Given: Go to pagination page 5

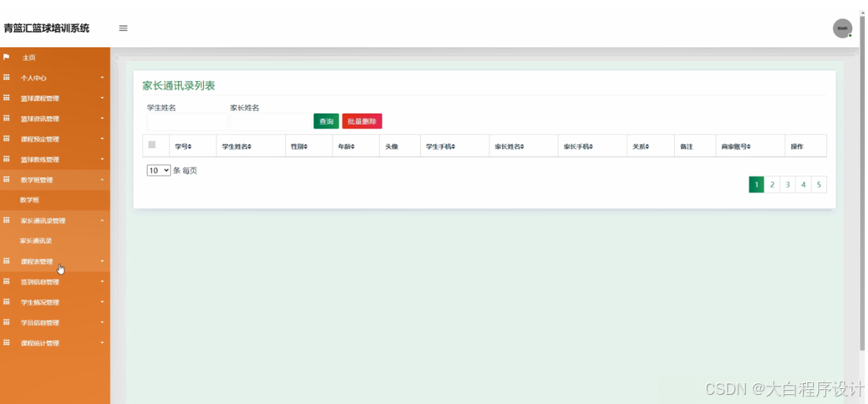Looking at the screenshot, I should point(819,185).
